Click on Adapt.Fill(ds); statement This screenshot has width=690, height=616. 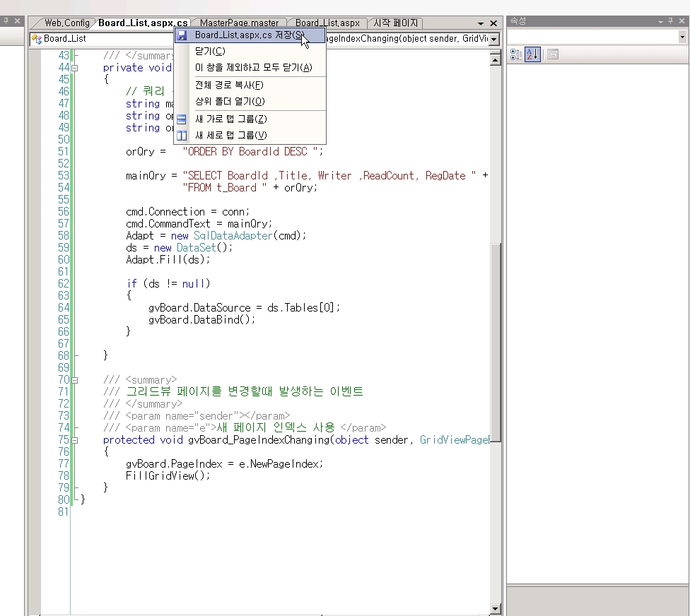pos(168,260)
